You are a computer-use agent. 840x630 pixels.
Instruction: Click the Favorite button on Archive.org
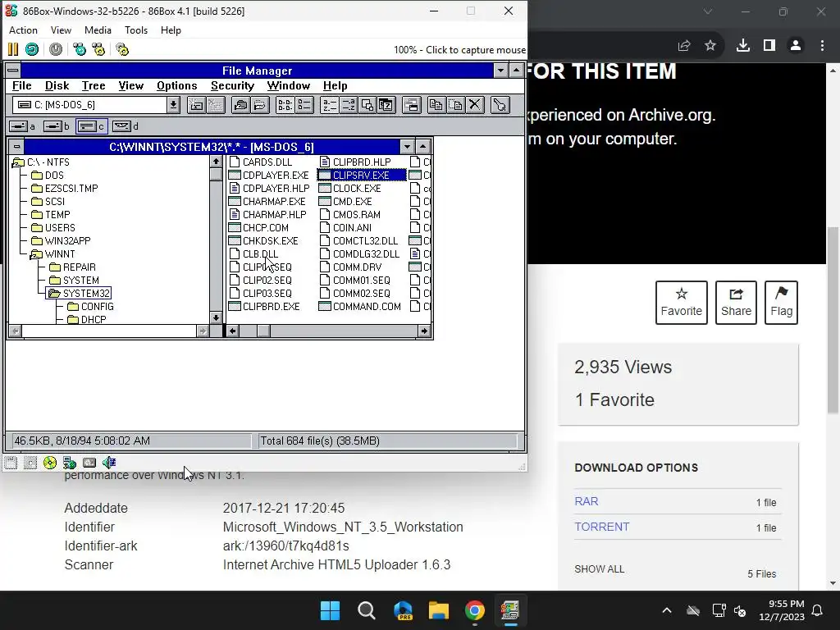click(682, 303)
